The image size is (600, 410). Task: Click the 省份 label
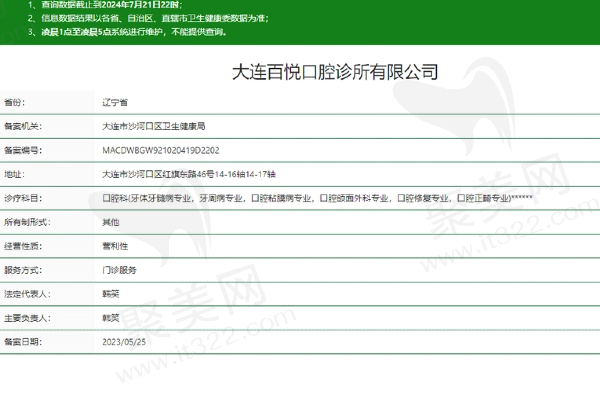[x=14, y=103]
